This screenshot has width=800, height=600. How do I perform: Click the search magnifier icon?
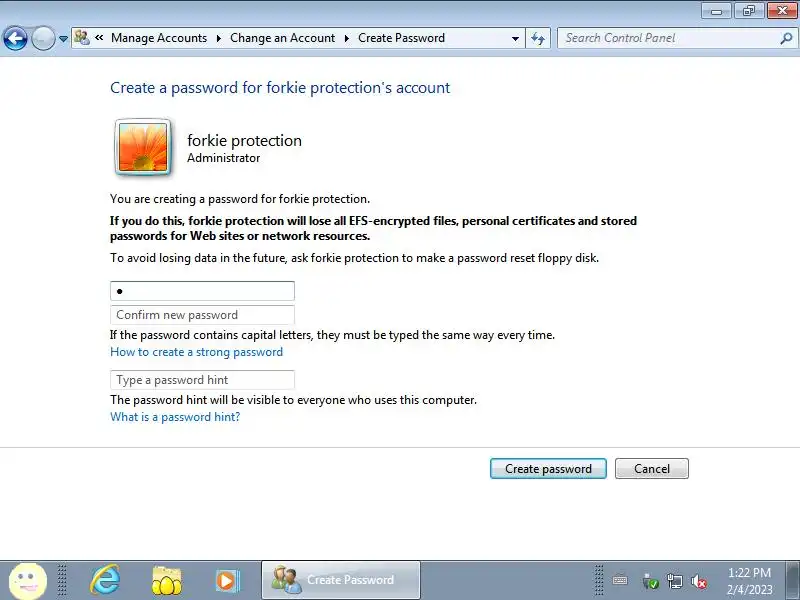786,38
